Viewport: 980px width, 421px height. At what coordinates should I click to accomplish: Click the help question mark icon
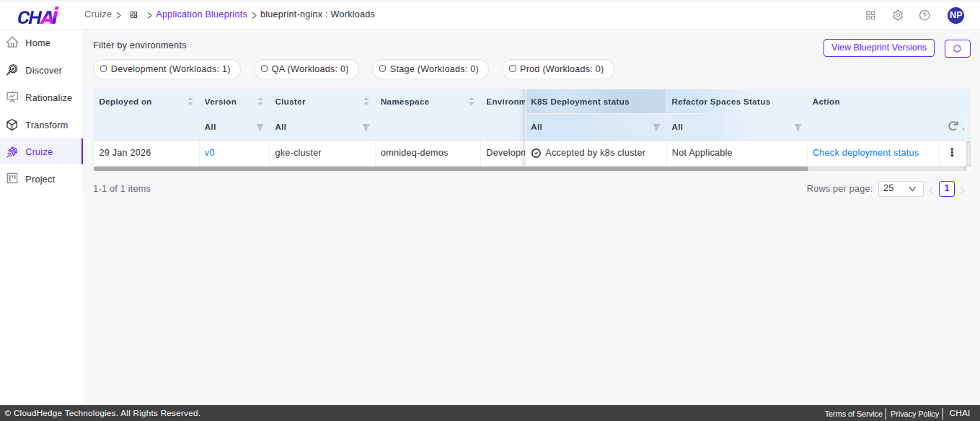point(924,14)
